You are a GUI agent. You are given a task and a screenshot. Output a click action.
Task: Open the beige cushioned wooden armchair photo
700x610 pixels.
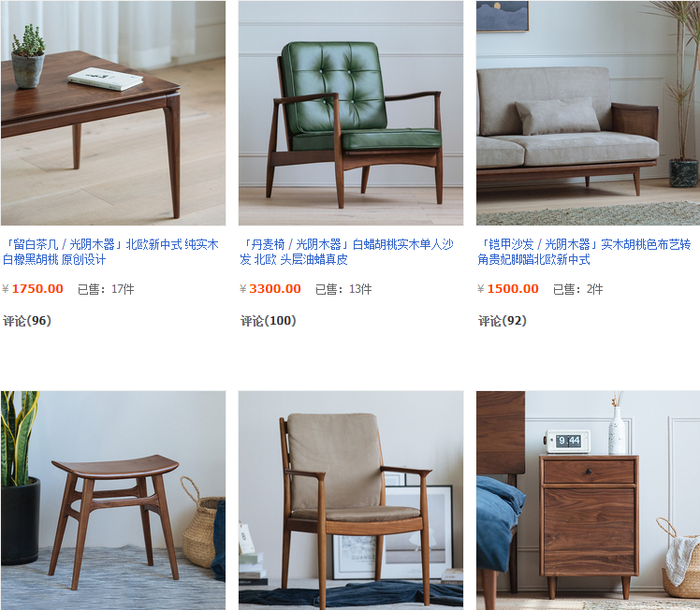coord(351,501)
